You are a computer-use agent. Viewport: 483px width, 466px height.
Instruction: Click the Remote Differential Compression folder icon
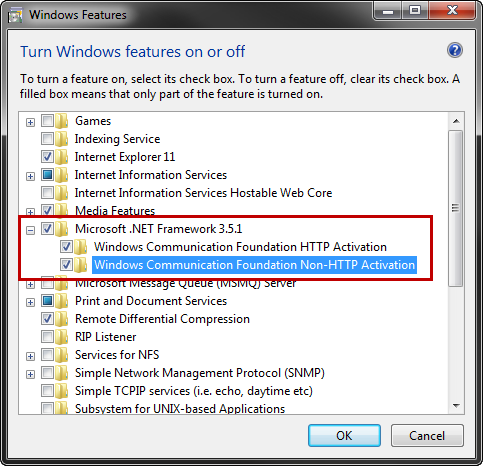[62, 319]
